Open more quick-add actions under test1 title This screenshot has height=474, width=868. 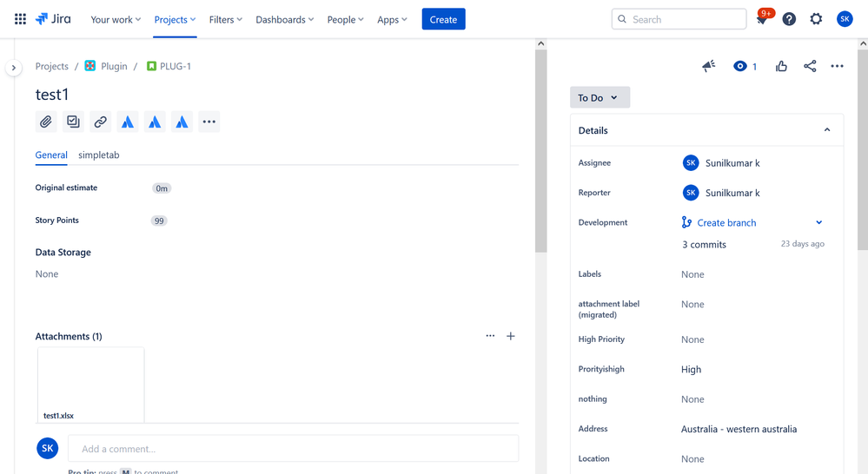(209, 122)
